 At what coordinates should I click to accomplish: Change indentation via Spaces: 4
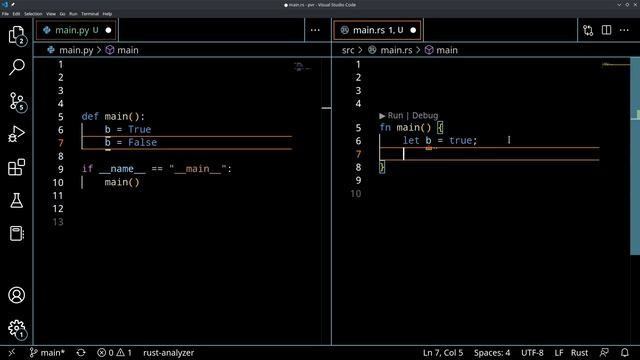click(492, 353)
